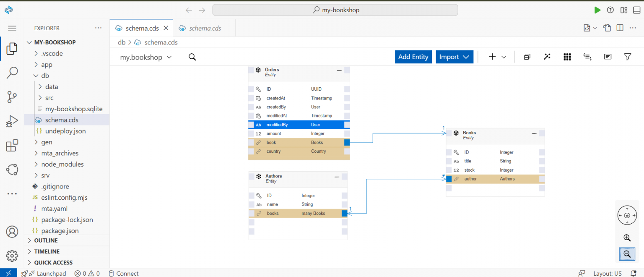Click the grid view icon in the toolbar
Image resolution: width=644 pixels, height=277 pixels.
567,57
